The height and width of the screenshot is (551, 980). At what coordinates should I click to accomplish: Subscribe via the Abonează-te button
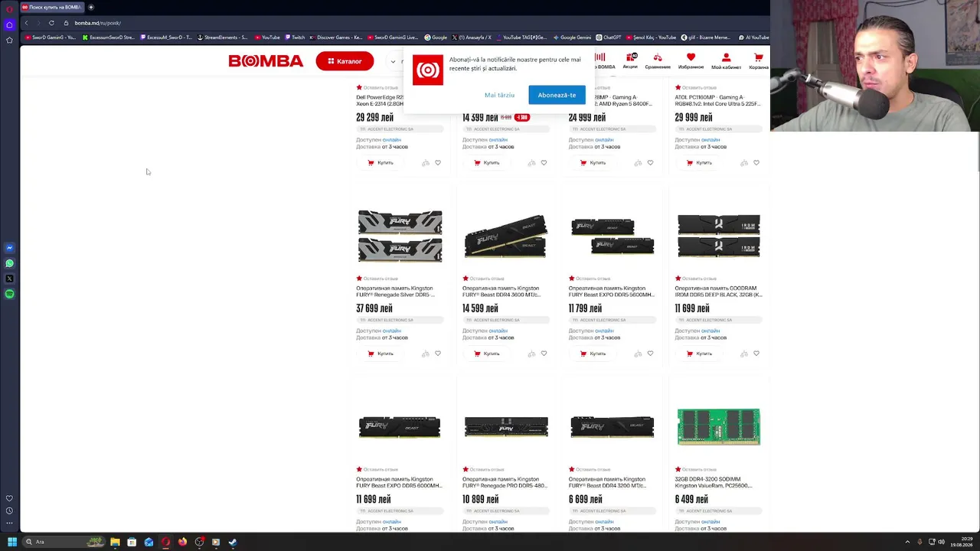tap(557, 95)
